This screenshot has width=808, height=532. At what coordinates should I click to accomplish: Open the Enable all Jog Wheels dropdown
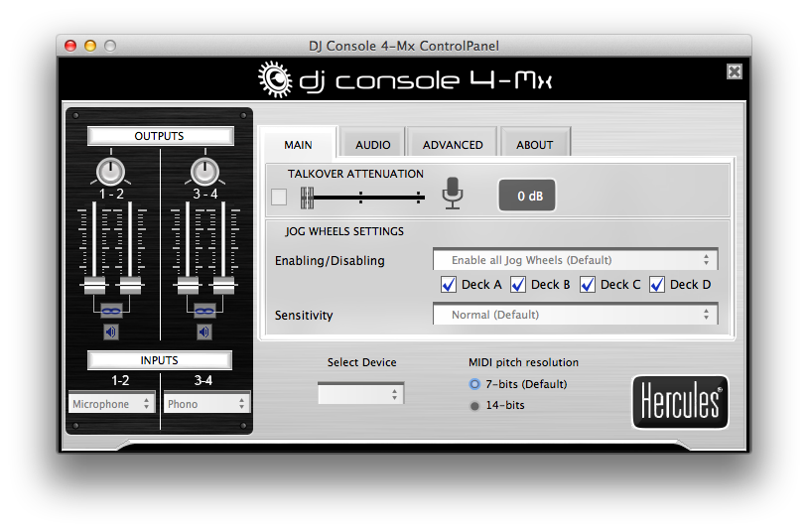click(x=576, y=260)
